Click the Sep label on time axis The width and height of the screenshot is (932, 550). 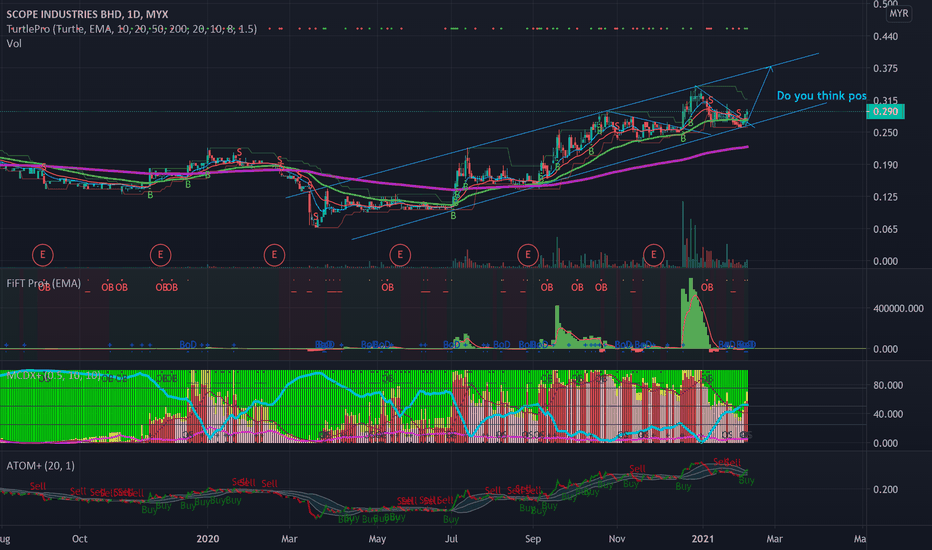533,539
